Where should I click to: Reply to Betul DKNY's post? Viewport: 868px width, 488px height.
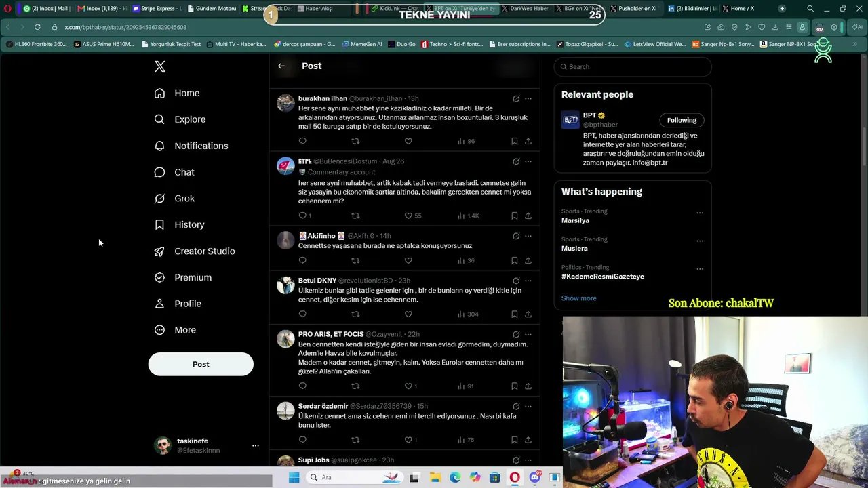click(302, 314)
